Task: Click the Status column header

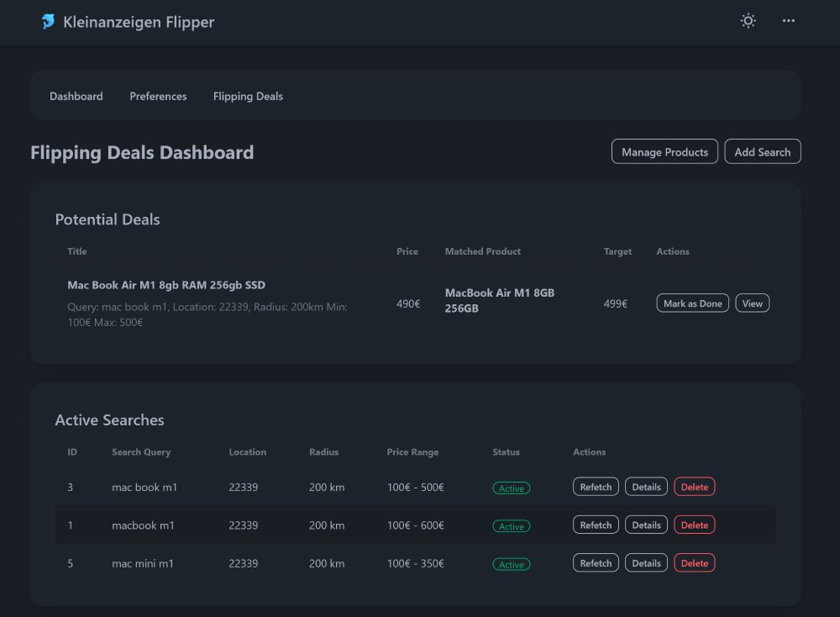Action: click(506, 452)
